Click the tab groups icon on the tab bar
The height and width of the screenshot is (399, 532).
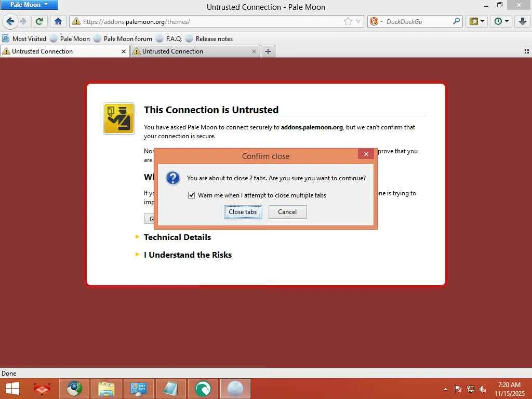[526, 51]
